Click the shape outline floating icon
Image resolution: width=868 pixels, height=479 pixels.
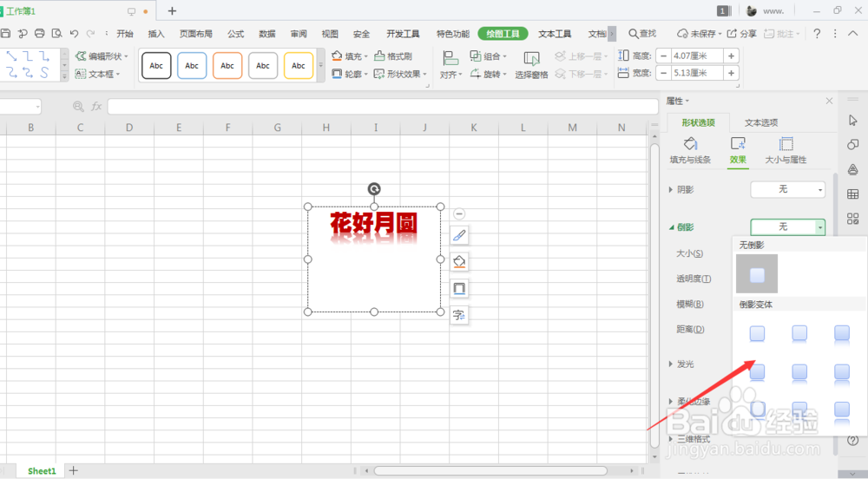click(x=459, y=288)
